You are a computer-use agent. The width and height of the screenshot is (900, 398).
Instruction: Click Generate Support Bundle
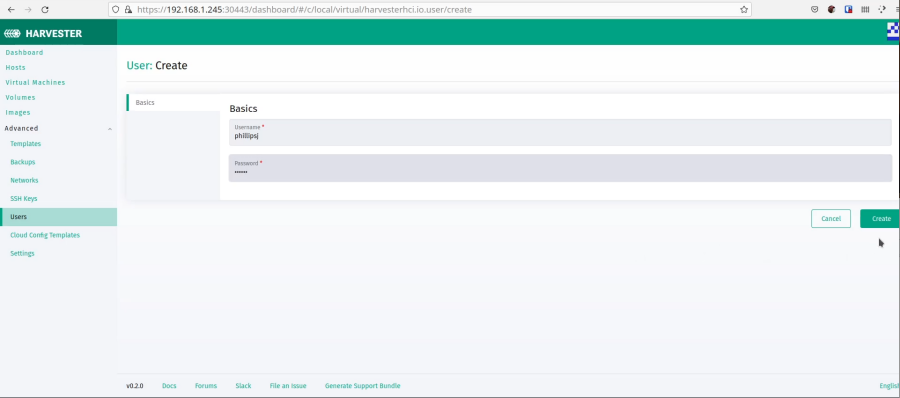coord(362,386)
